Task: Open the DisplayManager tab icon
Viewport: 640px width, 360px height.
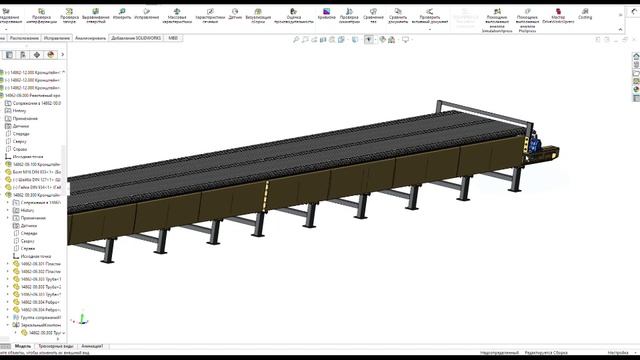Action: pyautogui.click(x=51, y=55)
